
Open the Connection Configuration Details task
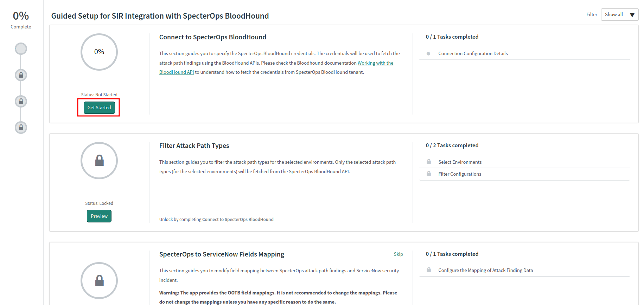[473, 53]
